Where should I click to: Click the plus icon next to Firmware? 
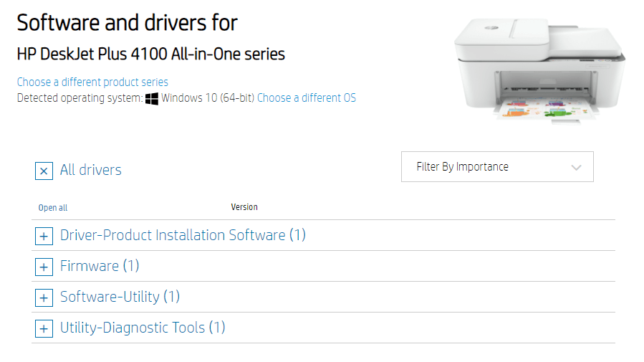point(44,267)
